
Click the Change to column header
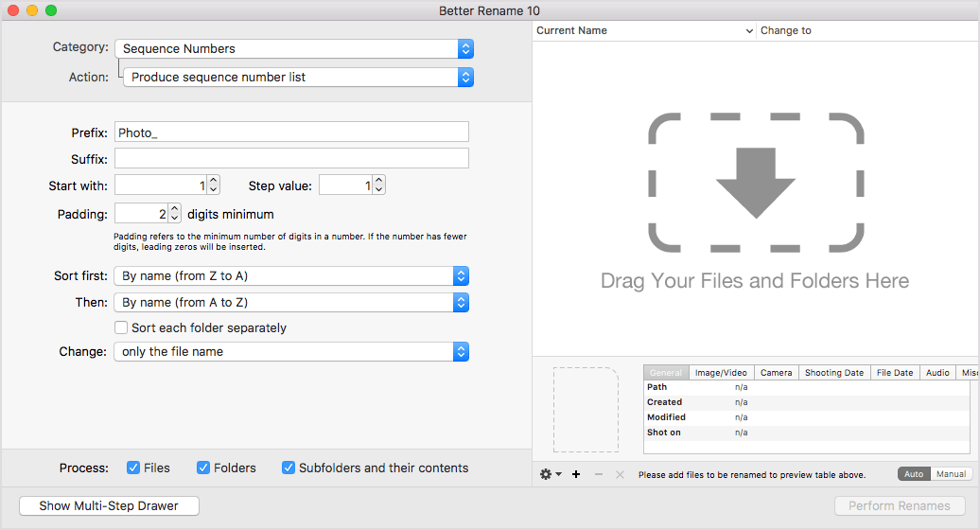pyautogui.click(x=867, y=30)
